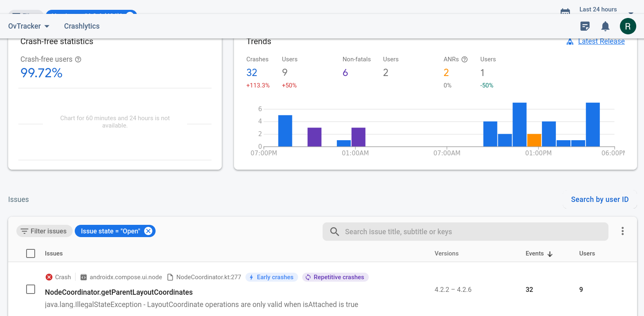Go to Crashlytics section
644x316 pixels.
click(x=82, y=26)
